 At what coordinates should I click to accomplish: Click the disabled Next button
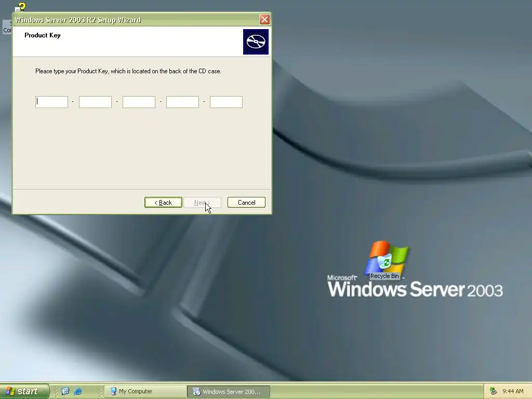[x=202, y=203]
